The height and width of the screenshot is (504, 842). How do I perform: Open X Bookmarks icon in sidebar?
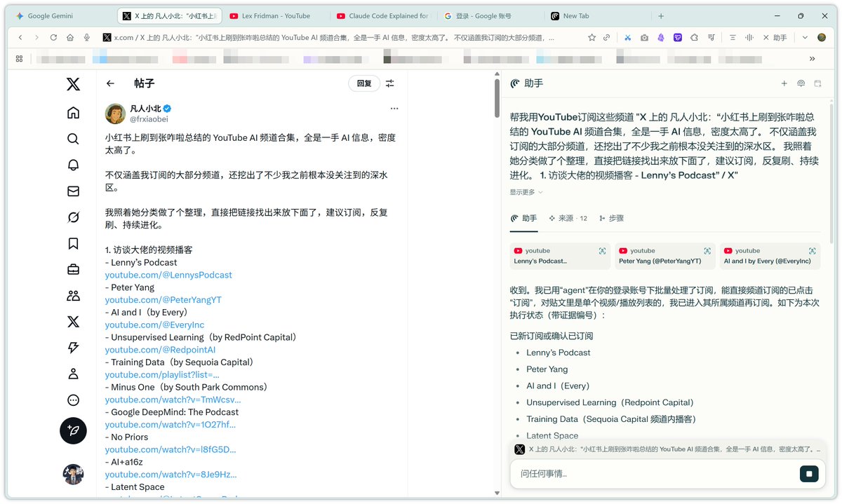73,243
